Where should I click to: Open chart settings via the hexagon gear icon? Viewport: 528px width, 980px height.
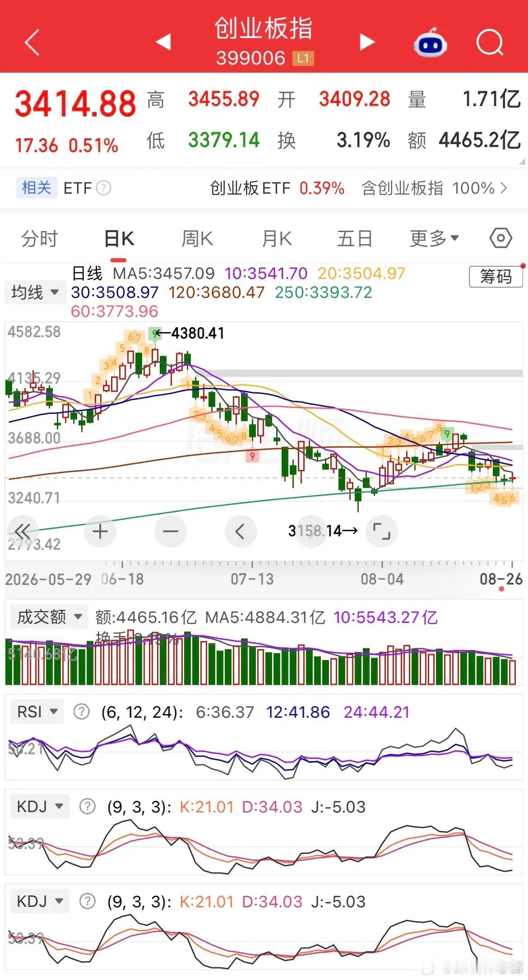coord(501,238)
